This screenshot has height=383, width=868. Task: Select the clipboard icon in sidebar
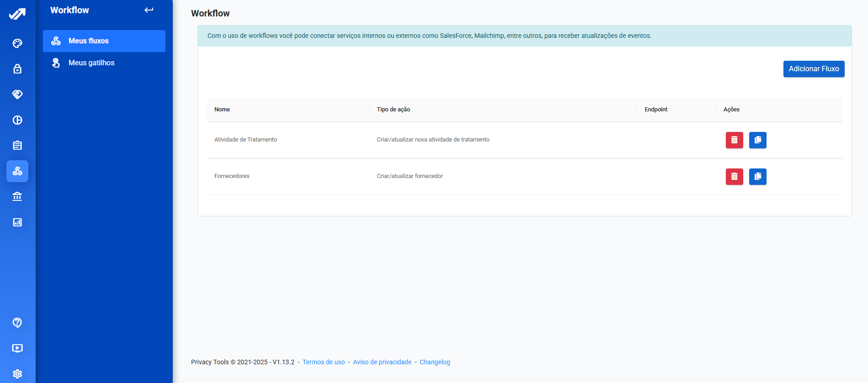click(17, 146)
